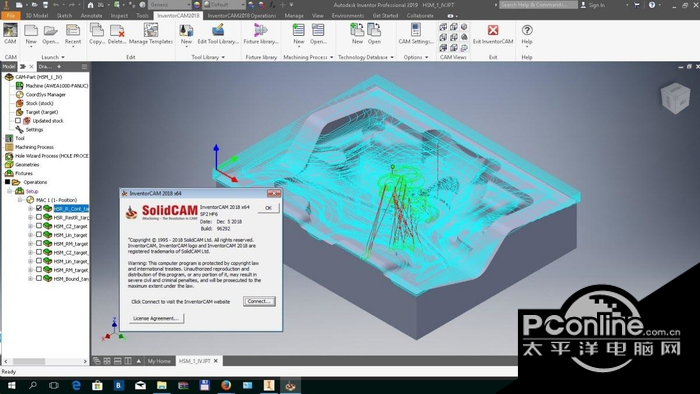Click Connect to visit InventorCAM website

pyautogui.click(x=259, y=301)
